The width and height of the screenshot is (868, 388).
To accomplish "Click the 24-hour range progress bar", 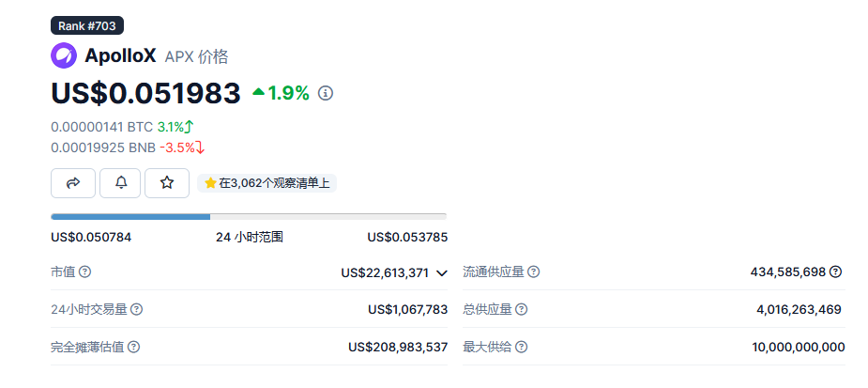I will pyautogui.click(x=249, y=217).
